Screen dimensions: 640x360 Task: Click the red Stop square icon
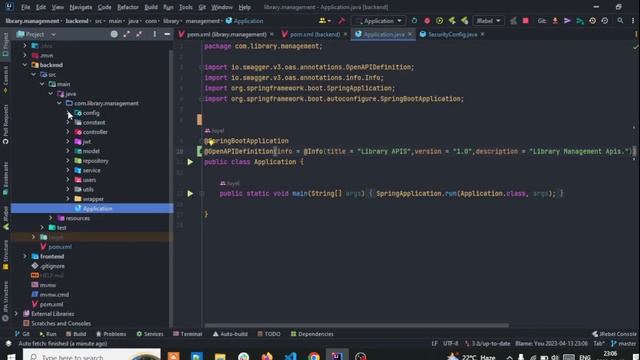[525, 21]
